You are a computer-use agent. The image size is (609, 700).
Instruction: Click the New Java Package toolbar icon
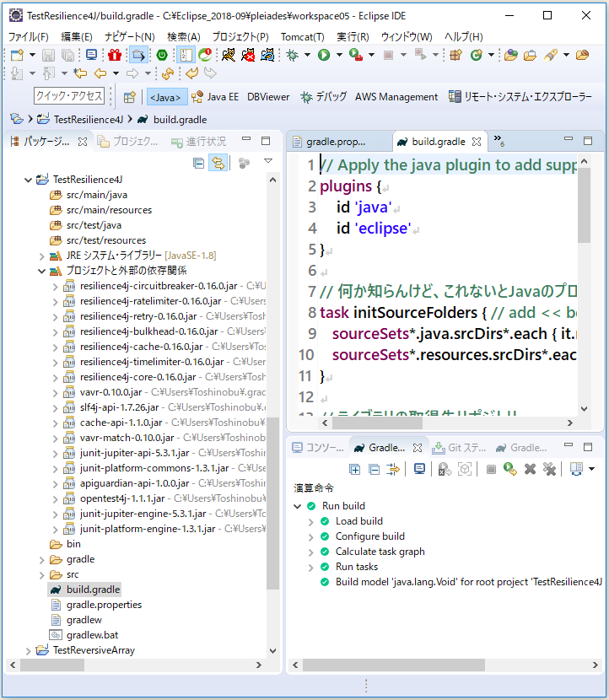pos(455,55)
